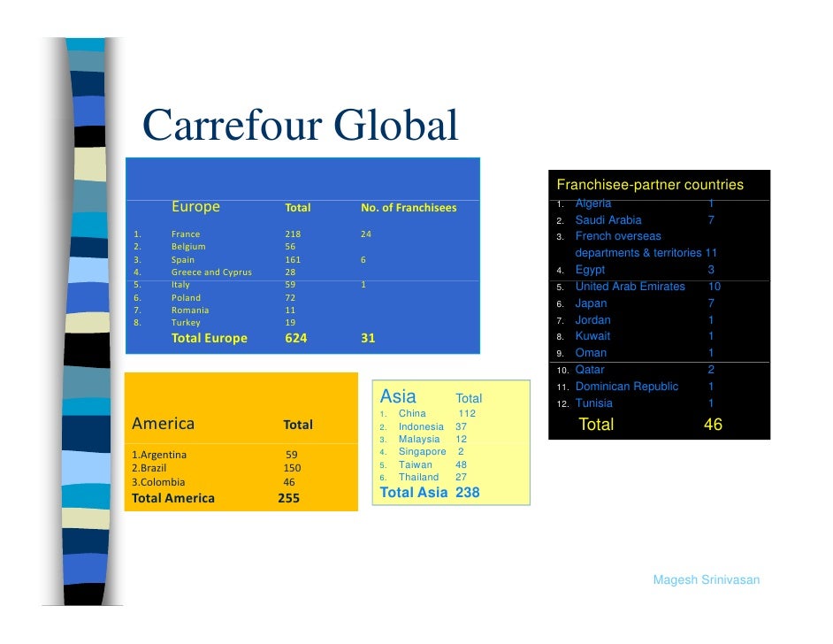
Task: Click 'Franchisee-partner countries' heading
Action: 650,185
